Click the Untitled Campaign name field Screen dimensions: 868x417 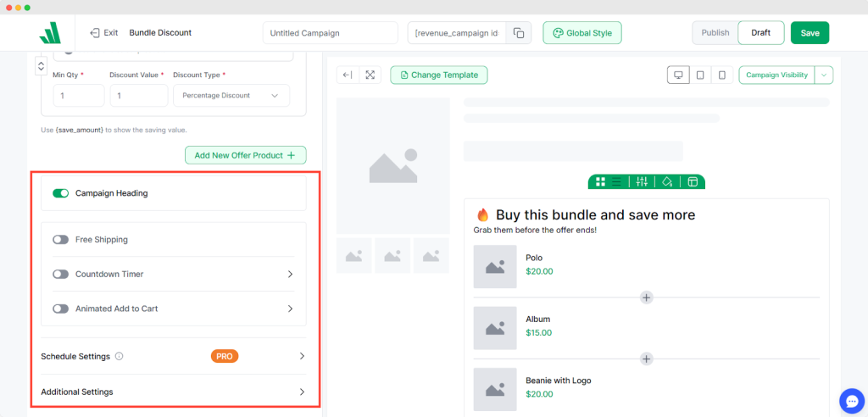click(x=331, y=33)
